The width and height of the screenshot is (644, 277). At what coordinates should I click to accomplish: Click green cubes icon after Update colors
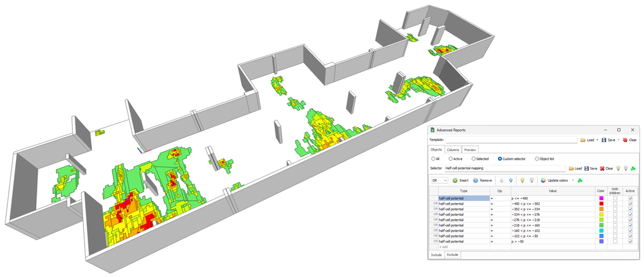pyautogui.click(x=580, y=180)
